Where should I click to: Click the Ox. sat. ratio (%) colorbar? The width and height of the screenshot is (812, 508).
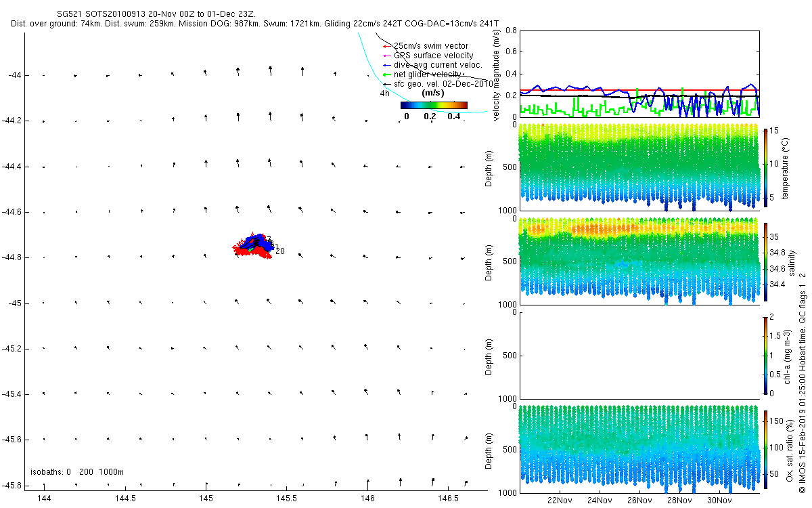765,448
